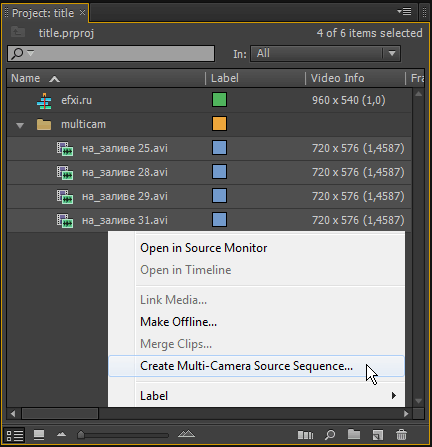Click the Clear trash can icon
This screenshot has height=447, width=432.
pos(401,435)
